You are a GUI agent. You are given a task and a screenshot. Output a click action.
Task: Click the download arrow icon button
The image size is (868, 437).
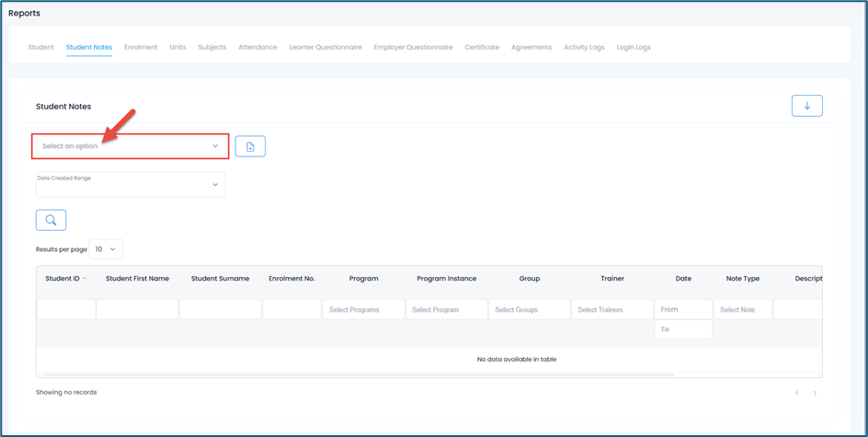point(806,106)
